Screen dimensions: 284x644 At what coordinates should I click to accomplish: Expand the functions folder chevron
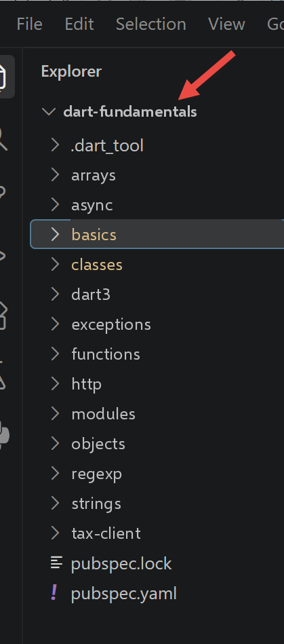tap(55, 354)
